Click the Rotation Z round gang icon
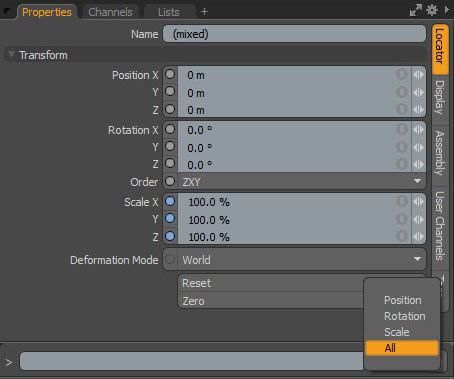 tap(402, 164)
